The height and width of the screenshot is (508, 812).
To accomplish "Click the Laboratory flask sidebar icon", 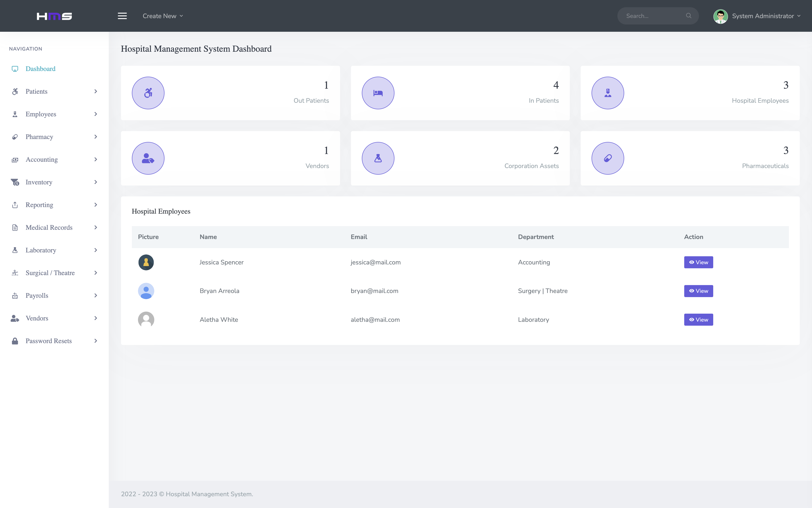I will [x=15, y=250].
